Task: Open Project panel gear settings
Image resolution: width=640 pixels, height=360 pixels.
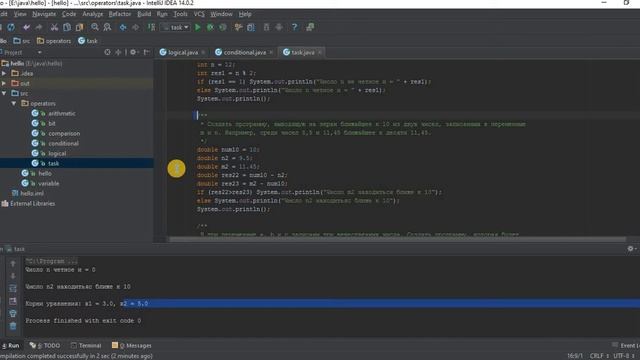Action: click(x=133, y=52)
